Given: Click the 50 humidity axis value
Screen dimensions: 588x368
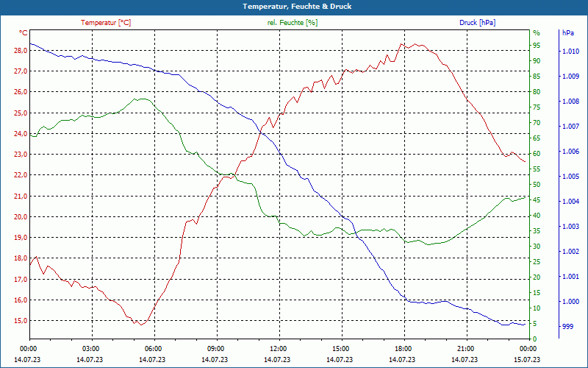Looking at the screenshot, I should 537,185.
